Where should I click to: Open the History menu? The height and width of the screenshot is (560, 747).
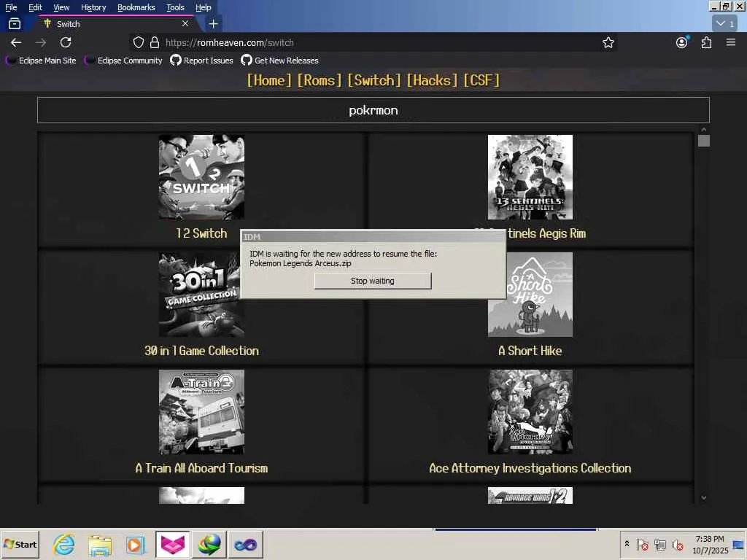click(x=93, y=7)
